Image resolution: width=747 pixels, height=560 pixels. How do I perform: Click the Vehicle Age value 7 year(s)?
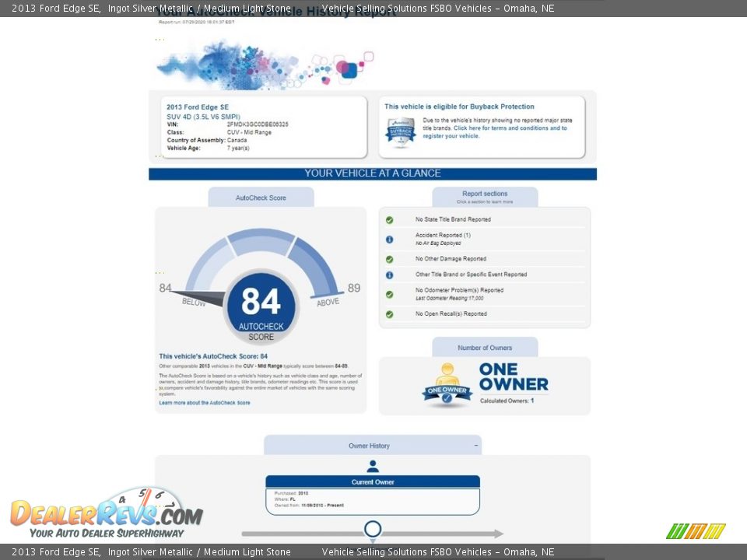click(x=238, y=148)
